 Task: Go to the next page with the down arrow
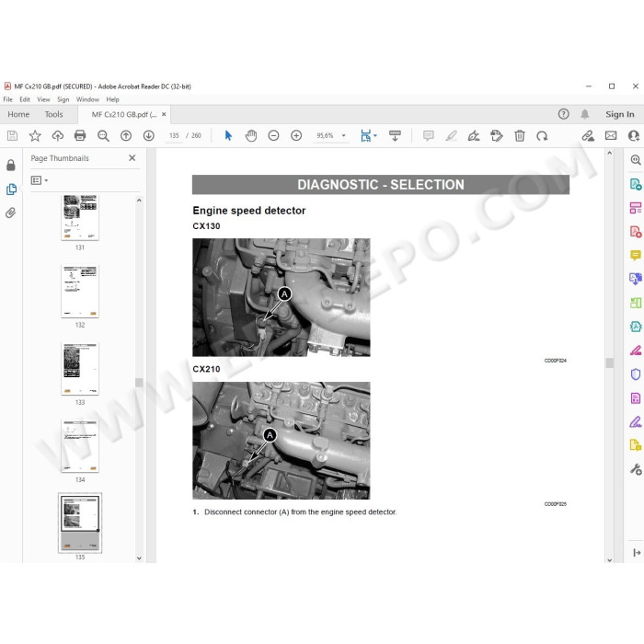[149, 135]
